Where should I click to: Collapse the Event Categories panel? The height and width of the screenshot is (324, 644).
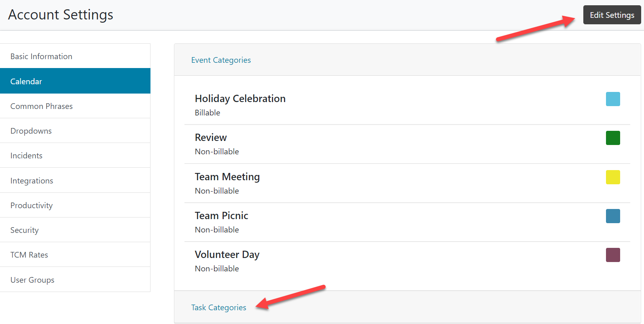(x=221, y=60)
